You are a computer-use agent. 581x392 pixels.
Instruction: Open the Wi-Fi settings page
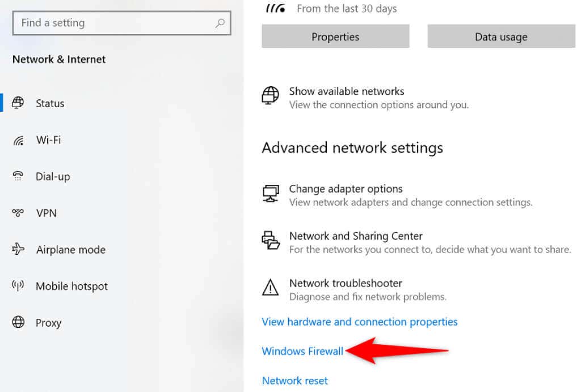[x=48, y=140]
